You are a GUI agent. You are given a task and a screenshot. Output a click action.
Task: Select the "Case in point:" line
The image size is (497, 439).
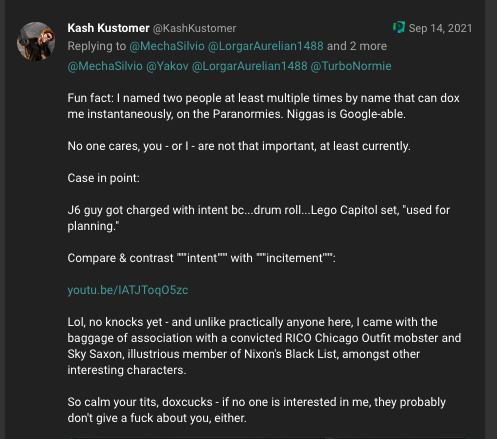coord(103,178)
